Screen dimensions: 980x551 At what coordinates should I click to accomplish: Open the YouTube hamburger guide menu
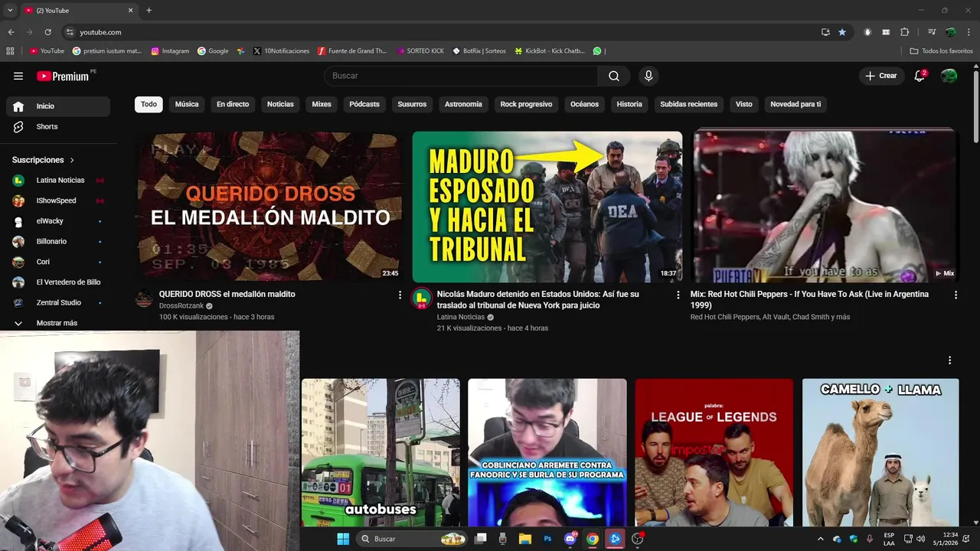tap(18, 76)
